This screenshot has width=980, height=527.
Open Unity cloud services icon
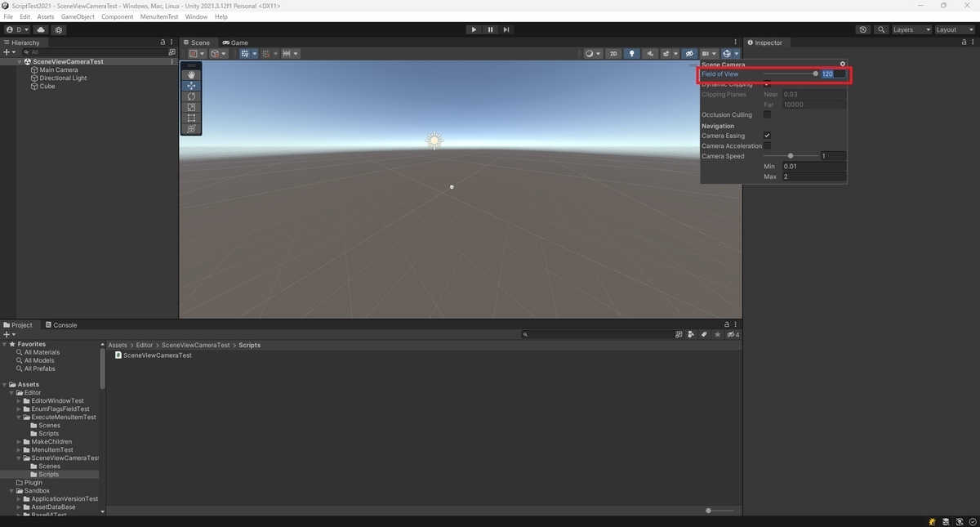(41, 29)
